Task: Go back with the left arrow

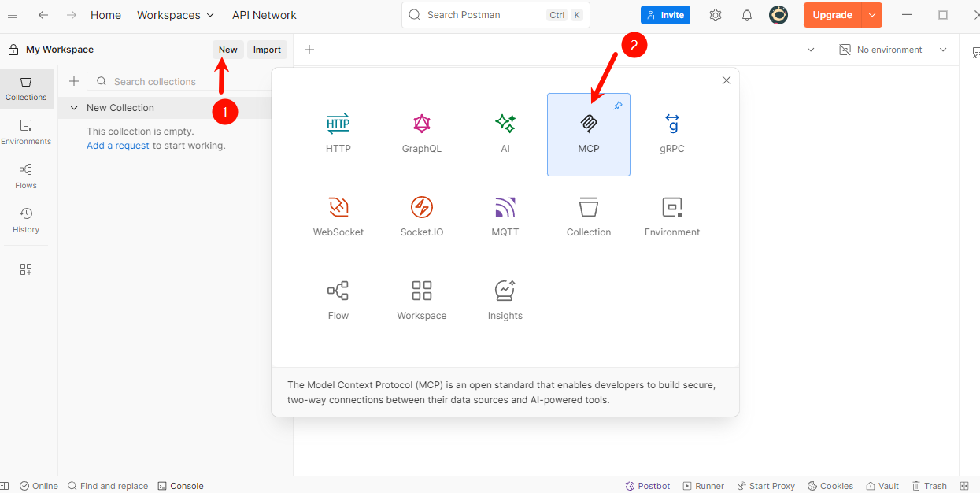Action: coord(43,15)
